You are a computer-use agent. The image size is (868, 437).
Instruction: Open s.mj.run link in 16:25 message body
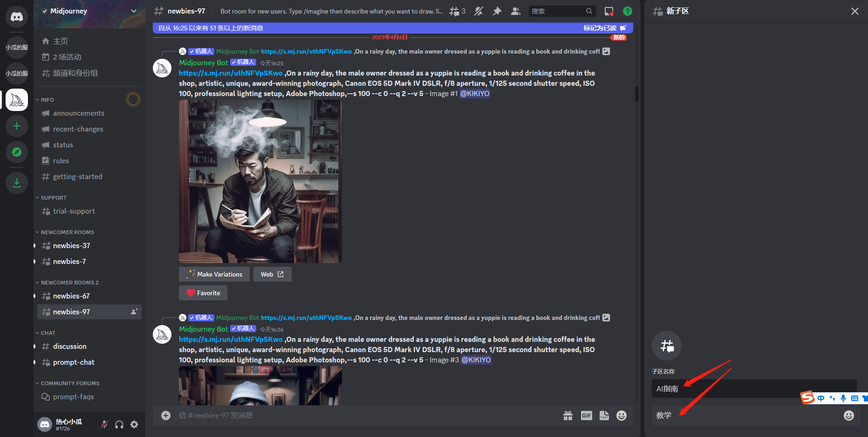click(231, 73)
